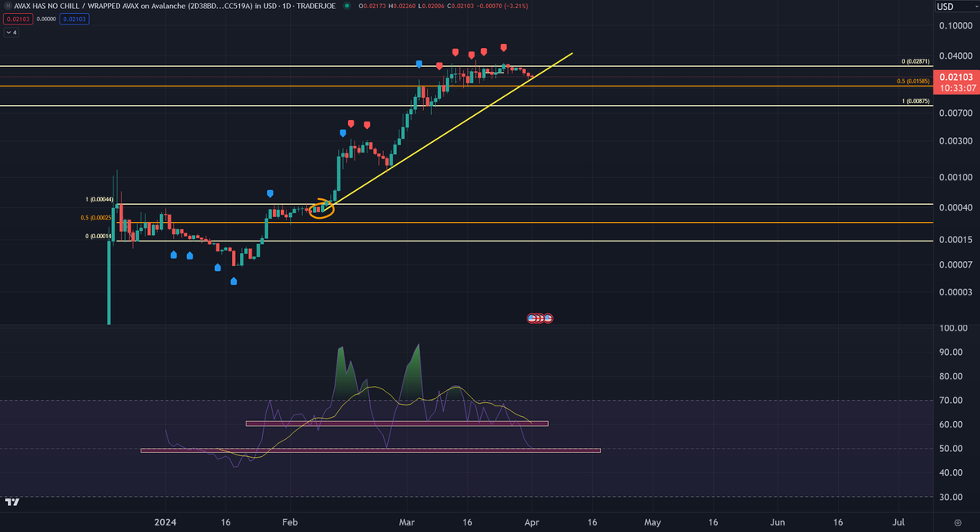
Task: Click the Feb label on the time axis
Action: pyautogui.click(x=290, y=521)
